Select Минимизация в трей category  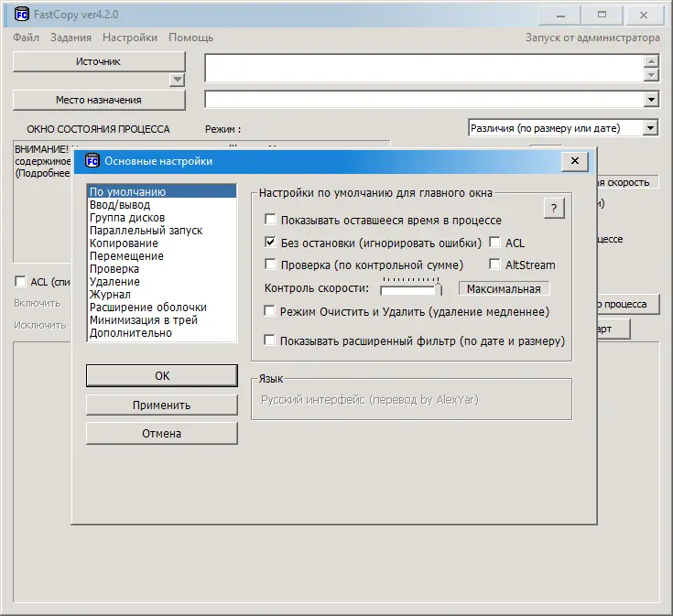pos(161,320)
